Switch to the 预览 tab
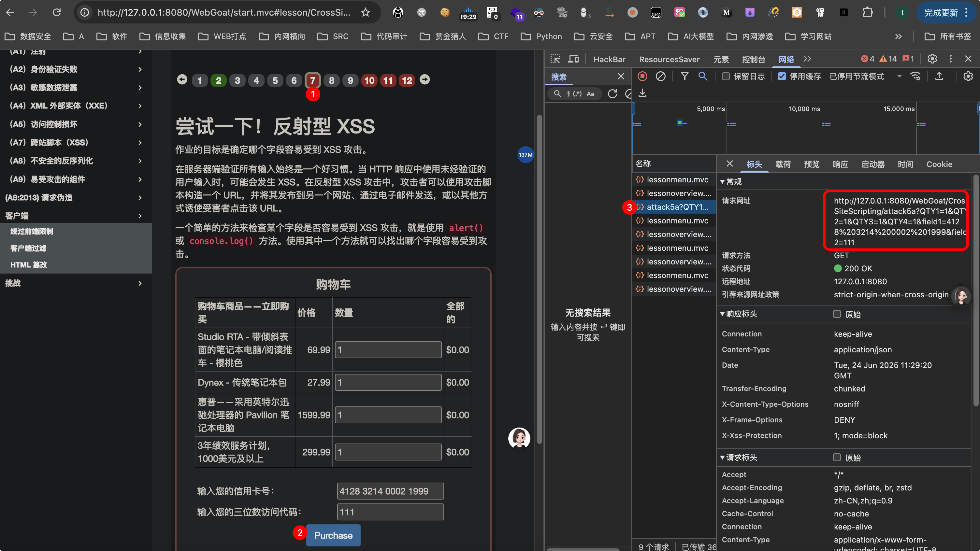This screenshot has height=551, width=980. click(812, 164)
